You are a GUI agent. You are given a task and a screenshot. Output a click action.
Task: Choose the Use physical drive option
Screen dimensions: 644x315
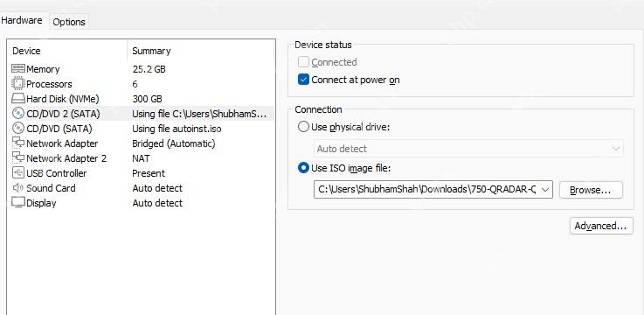click(x=303, y=127)
